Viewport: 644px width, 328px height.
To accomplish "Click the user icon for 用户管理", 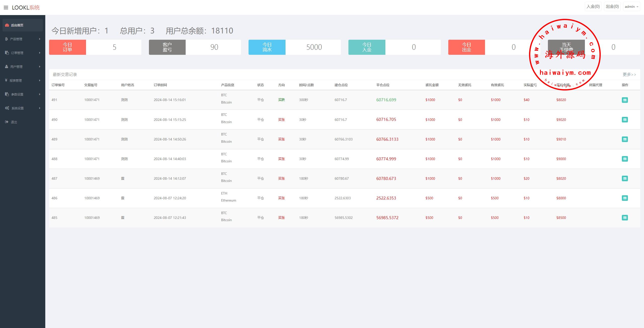I will [7, 67].
